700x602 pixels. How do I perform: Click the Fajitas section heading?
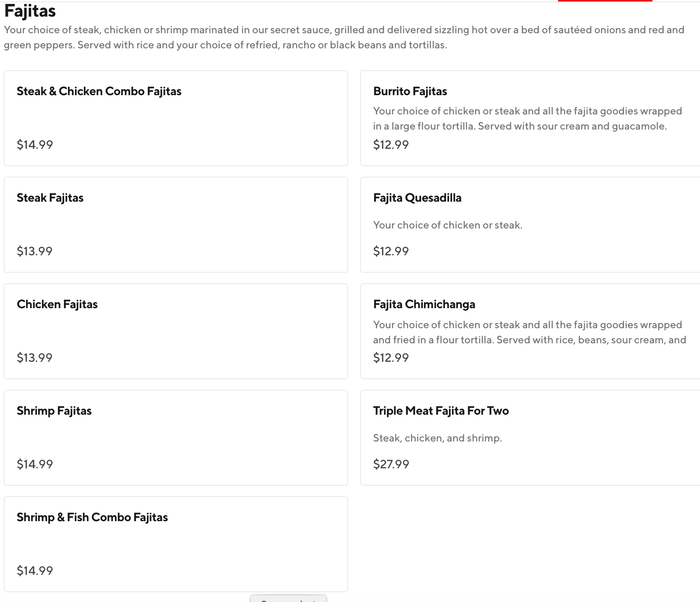pyautogui.click(x=30, y=11)
